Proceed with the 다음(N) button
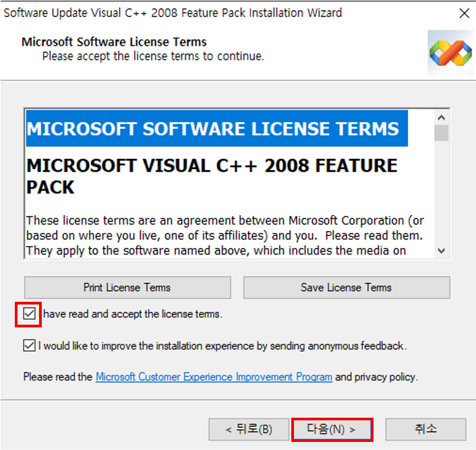 (x=331, y=428)
